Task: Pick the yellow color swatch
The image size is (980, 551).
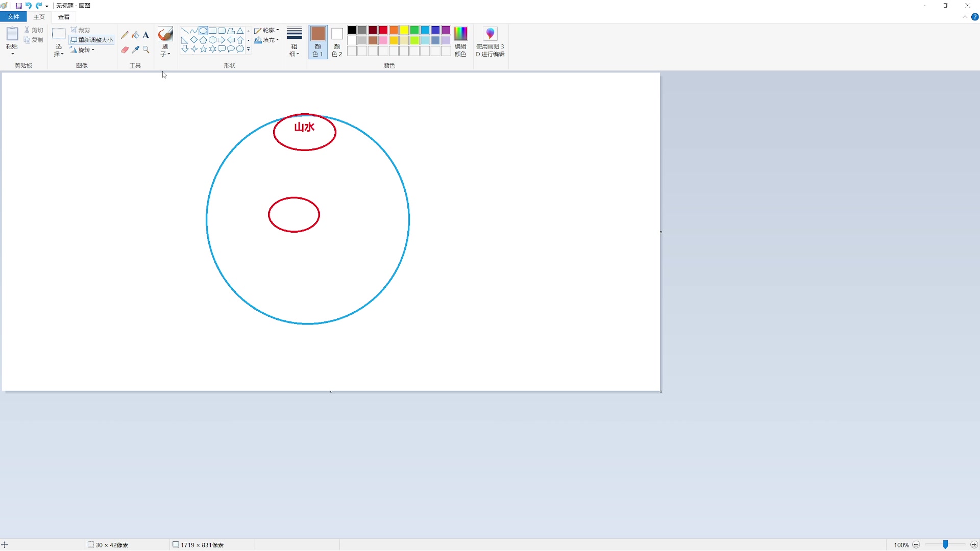Action: [404, 30]
